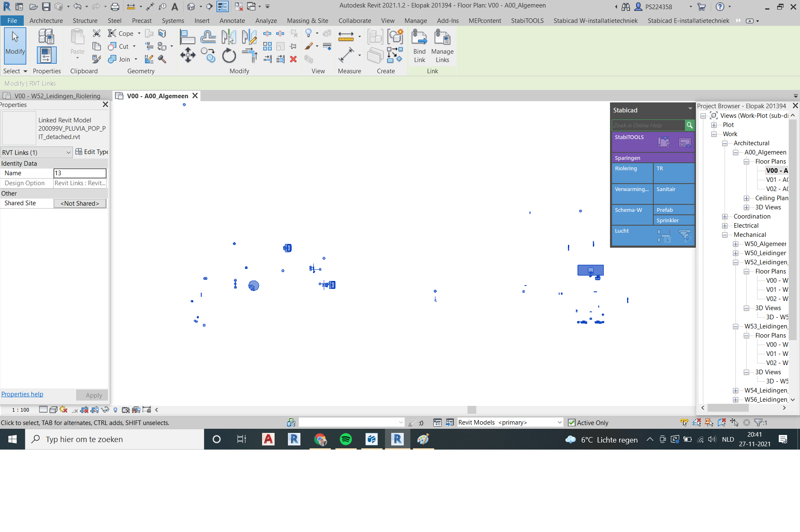Expand Electrical node in Project Browser
The height and width of the screenshot is (532, 800).
coord(725,226)
